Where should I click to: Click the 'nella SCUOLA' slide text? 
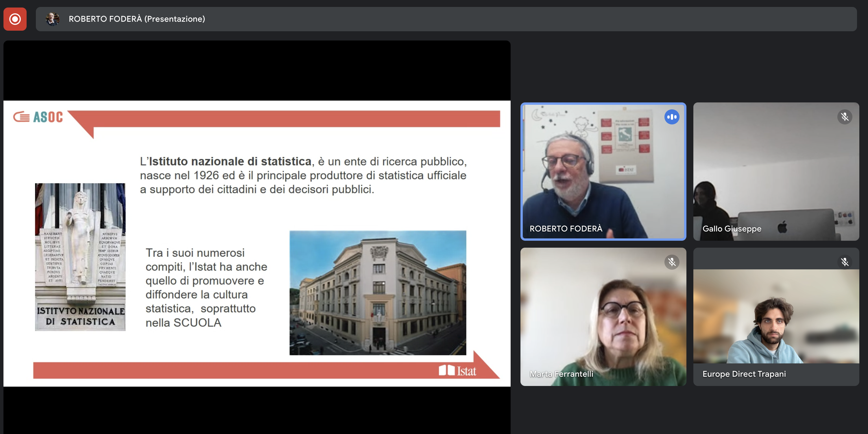tap(183, 323)
